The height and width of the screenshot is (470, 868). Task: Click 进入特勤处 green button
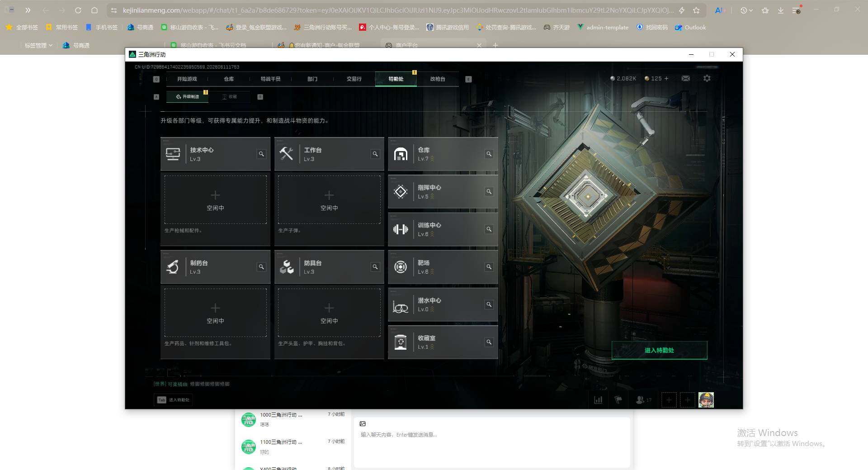659,350
